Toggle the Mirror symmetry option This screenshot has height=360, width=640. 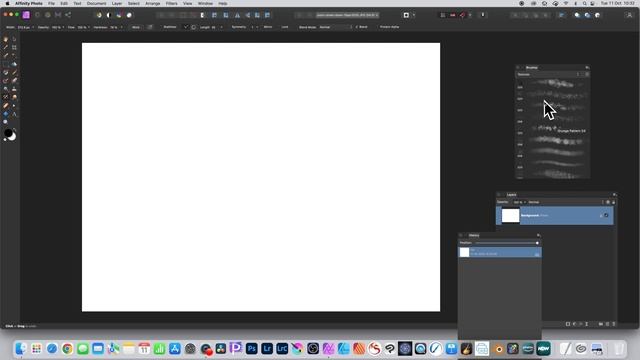268,27
